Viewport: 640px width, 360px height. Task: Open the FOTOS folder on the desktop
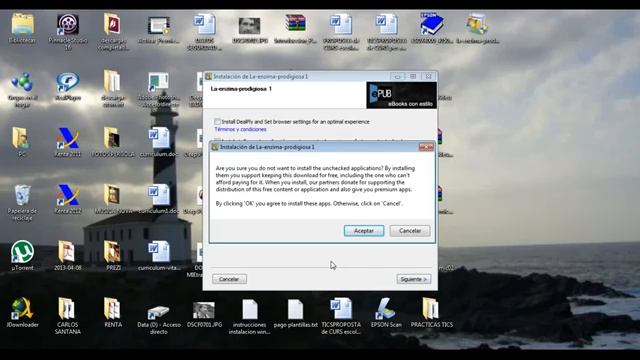[113, 142]
